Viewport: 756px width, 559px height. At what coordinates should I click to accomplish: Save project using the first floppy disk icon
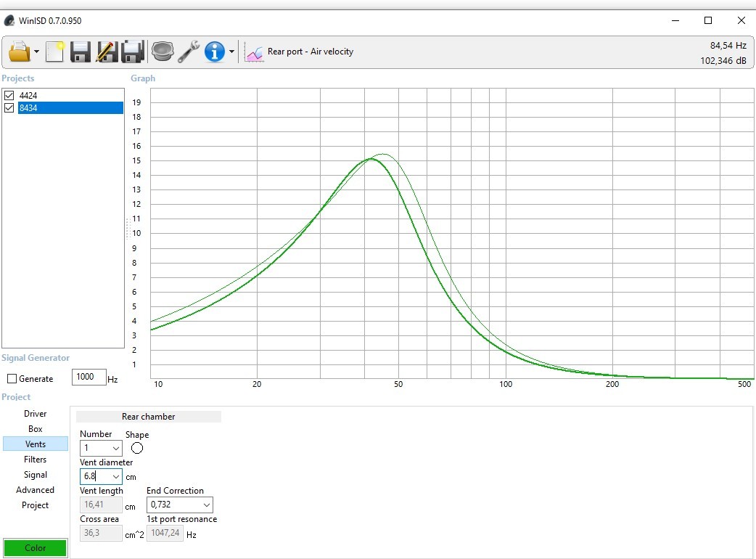pos(80,52)
